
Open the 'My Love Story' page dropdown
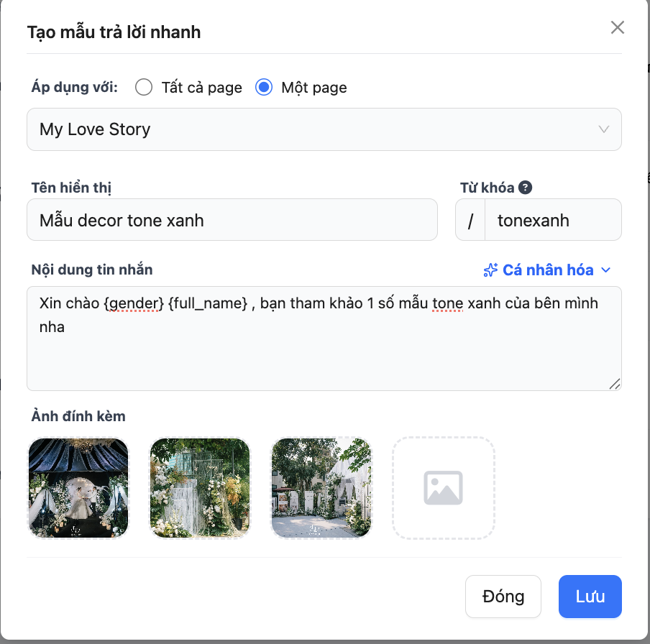(x=324, y=129)
